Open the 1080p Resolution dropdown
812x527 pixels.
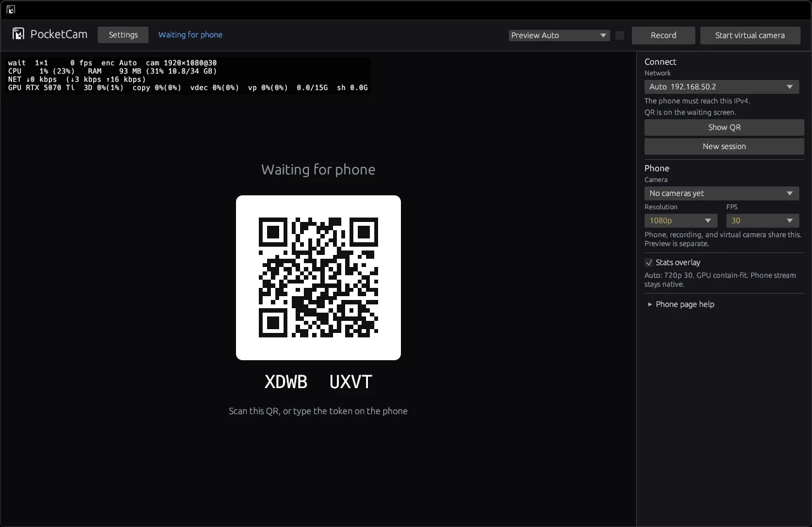(681, 221)
